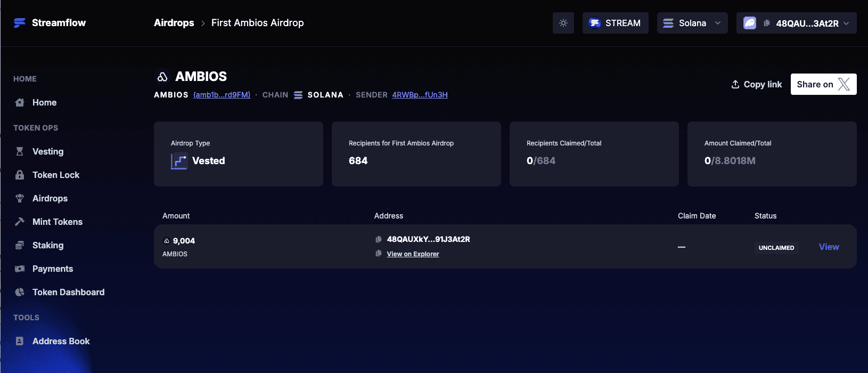The width and height of the screenshot is (868, 373).
Task: Click the First Ambios Airdrop breadcrumb text
Action: tap(258, 23)
